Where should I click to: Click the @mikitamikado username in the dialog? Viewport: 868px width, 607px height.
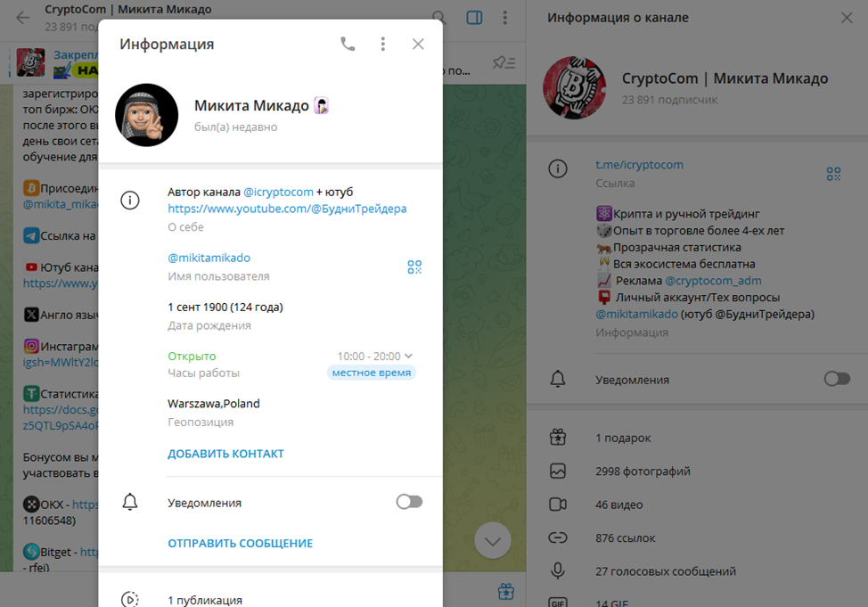pyautogui.click(x=209, y=258)
